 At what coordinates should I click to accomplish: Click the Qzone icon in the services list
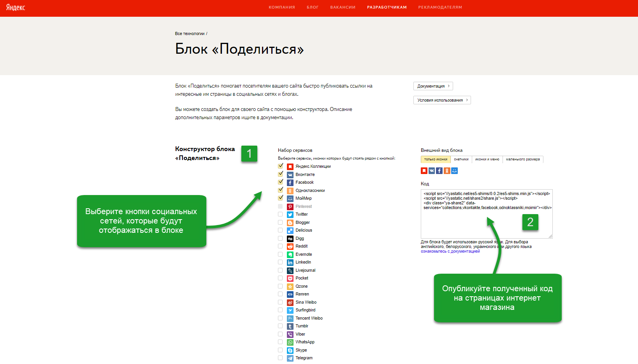click(290, 287)
